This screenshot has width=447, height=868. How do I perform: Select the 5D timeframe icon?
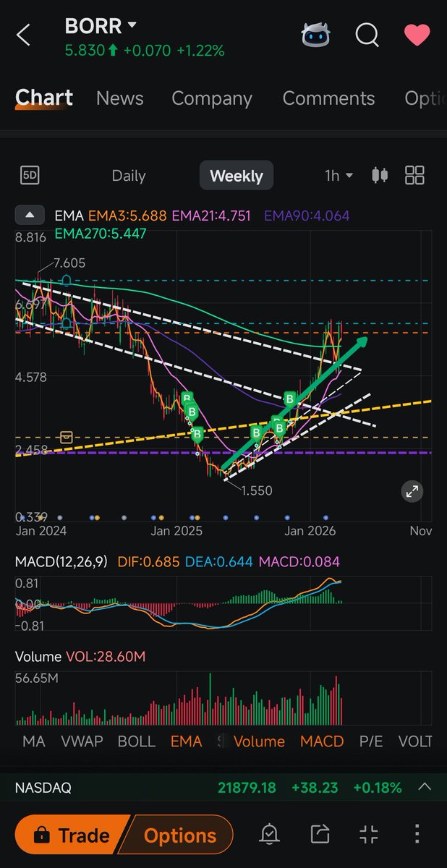point(30,175)
